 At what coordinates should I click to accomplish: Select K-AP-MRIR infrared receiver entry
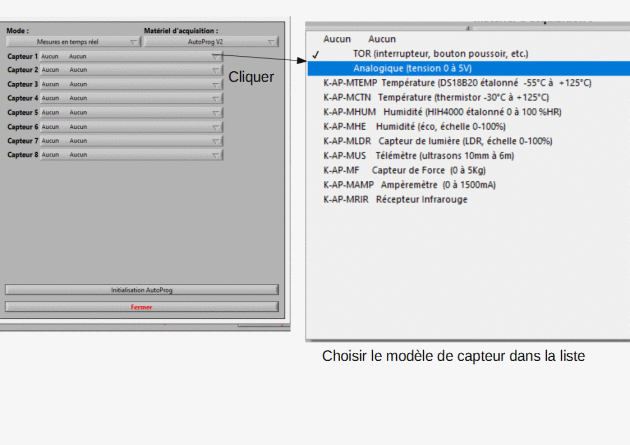point(395,199)
